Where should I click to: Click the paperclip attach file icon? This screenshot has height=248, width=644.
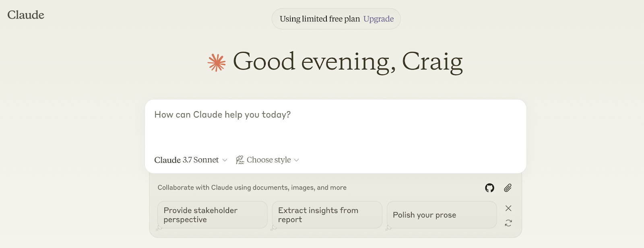coord(508,188)
